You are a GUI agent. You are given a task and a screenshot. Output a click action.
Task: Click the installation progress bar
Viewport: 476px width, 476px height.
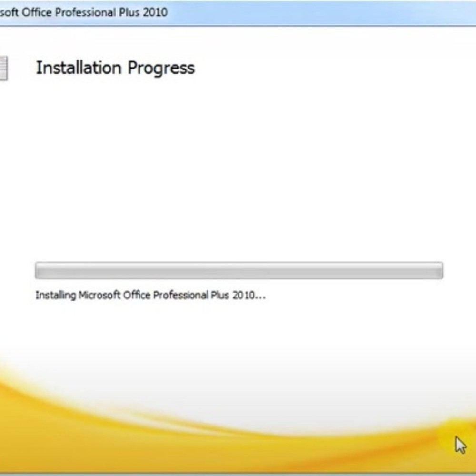tap(239, 270)
